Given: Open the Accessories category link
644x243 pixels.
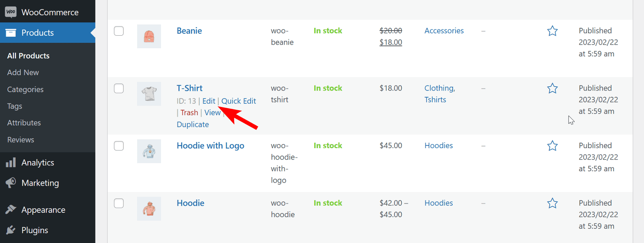Looking at the screenshot, I should (444, 31).
